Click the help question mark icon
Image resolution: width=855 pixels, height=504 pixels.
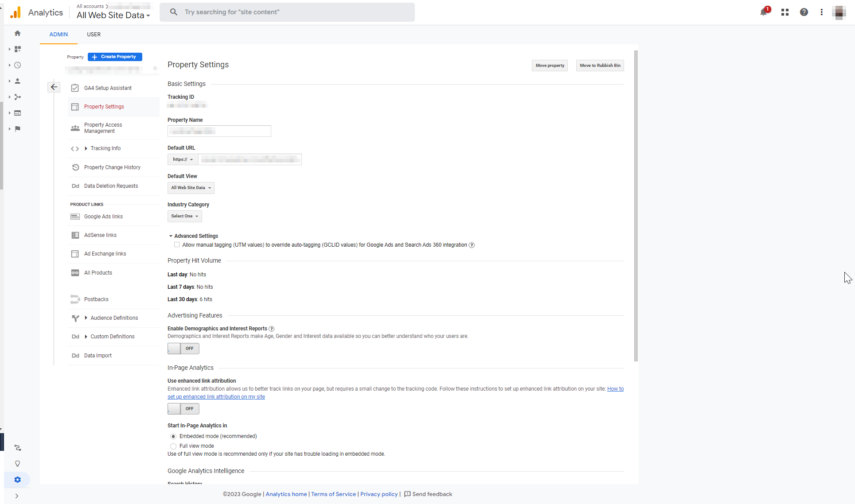804,12
